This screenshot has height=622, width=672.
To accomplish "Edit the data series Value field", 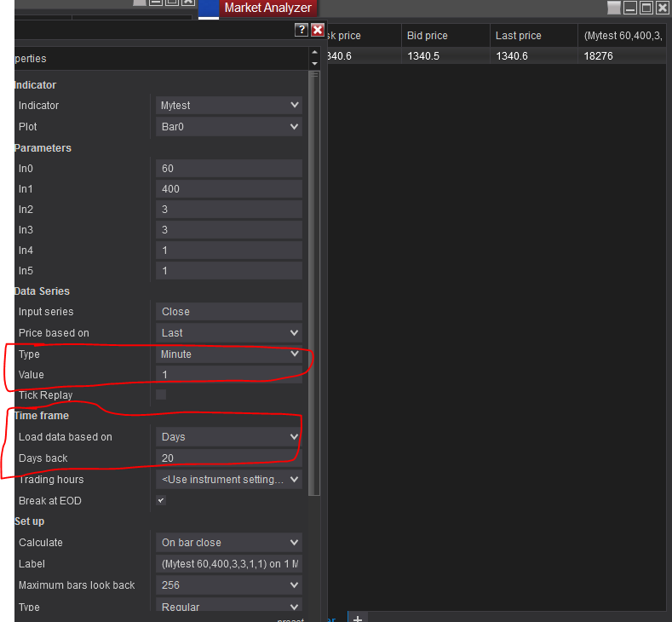I will [x=229, y=375].
